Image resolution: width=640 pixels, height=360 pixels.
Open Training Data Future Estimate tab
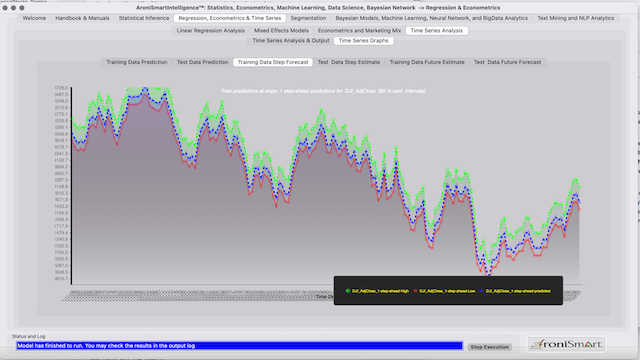[x=427, y=62]
